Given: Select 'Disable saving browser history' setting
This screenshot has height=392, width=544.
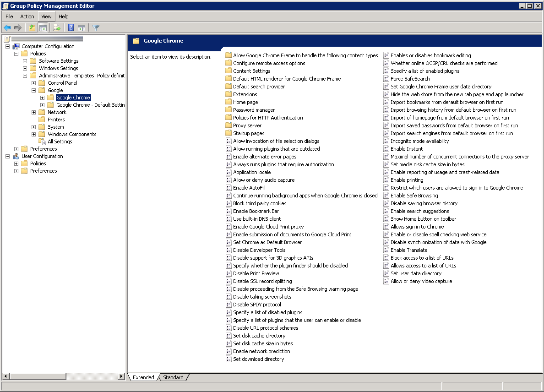Looking at the screenshot, I should (424, 203).
